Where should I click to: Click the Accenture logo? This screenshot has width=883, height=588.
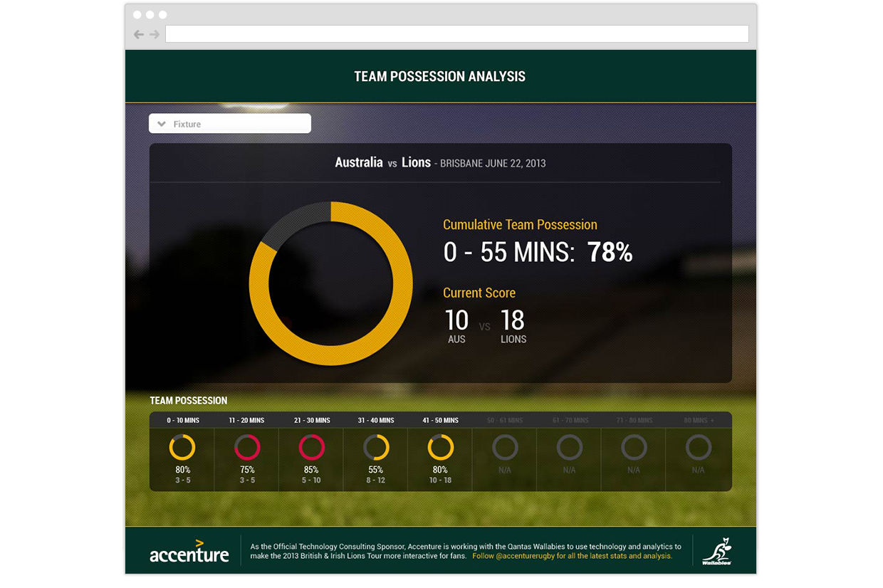189,551
